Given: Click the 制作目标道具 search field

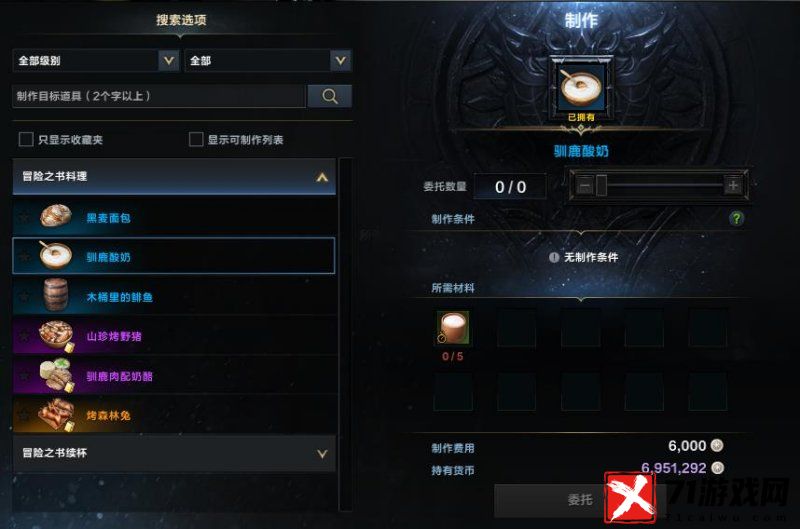Looking at the screenshot, I should coord(159,96).
